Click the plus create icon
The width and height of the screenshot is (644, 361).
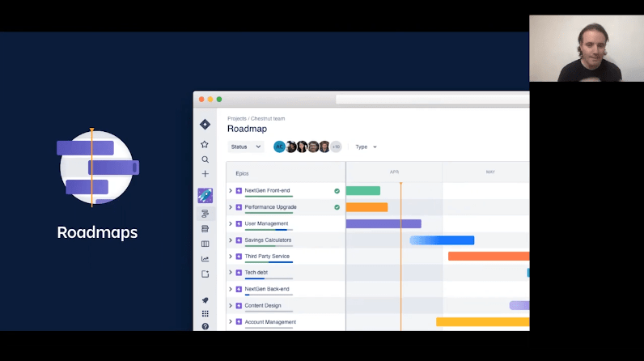tap(205, 174)
